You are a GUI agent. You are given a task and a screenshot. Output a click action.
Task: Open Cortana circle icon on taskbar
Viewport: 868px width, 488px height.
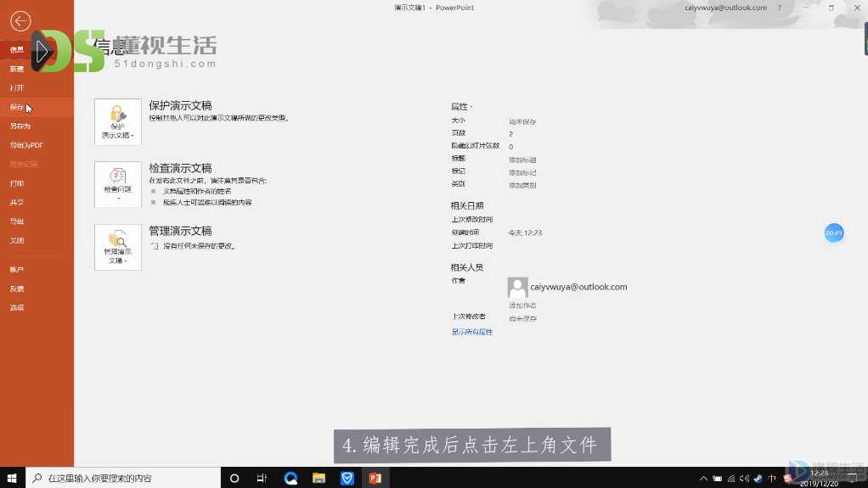pos(234,478)
